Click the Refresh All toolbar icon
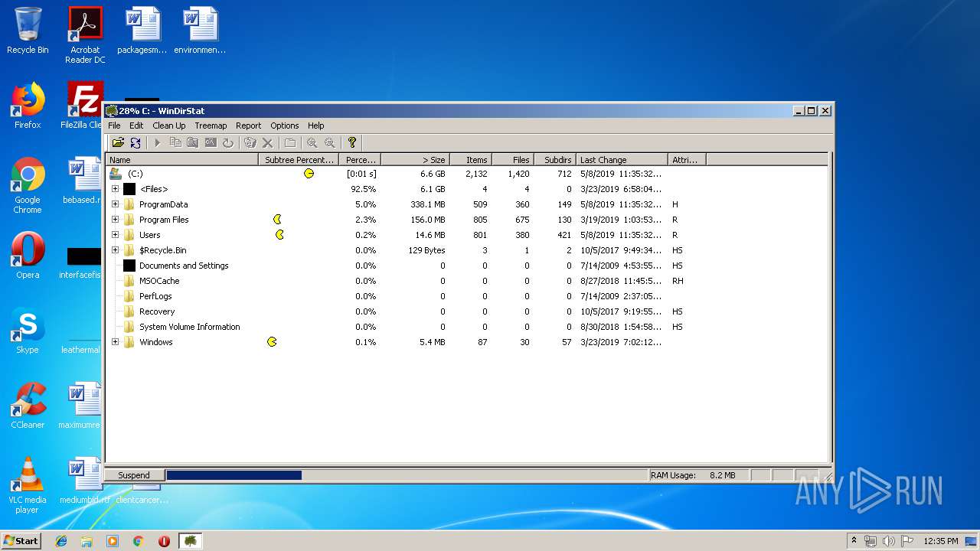980x551 pixels. (x=136, y=142)
